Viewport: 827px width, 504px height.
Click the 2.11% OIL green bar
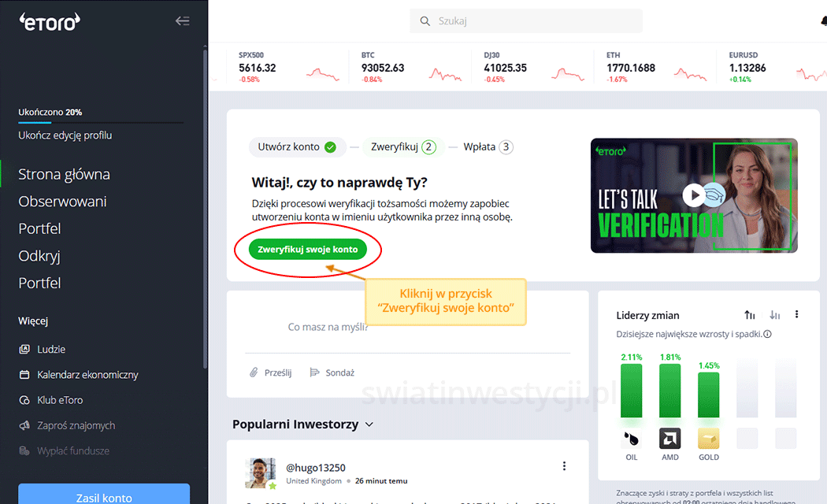(632, 391)
